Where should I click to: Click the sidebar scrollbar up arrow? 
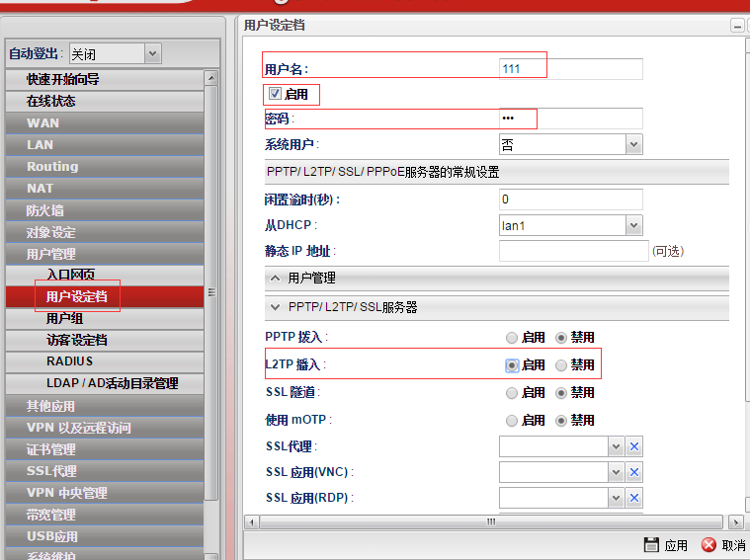pos(211,77)
